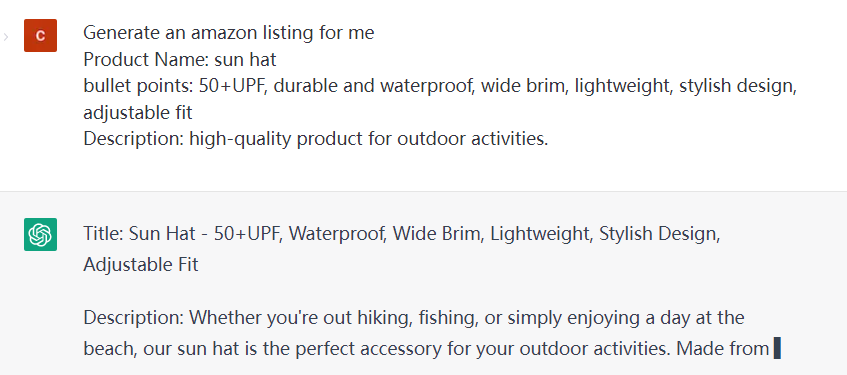Click the green ChatGPT logo avatar
Image resolution: width=847 pixels, height=375 pixels.
pyautogui.click(x=41, y=235)
